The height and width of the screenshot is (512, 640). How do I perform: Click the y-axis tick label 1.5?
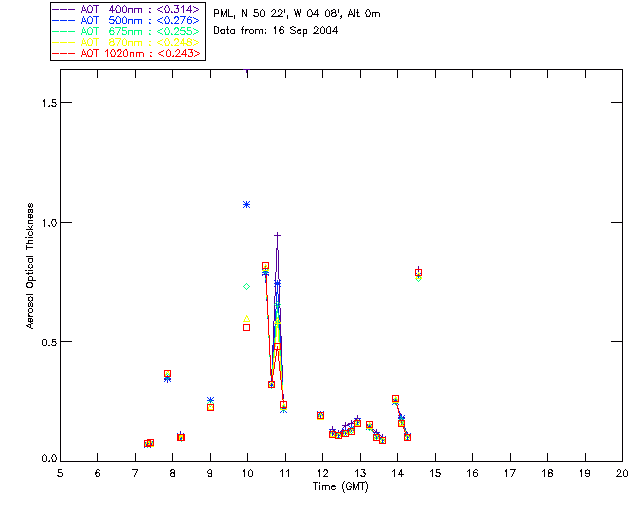(49, 103)
